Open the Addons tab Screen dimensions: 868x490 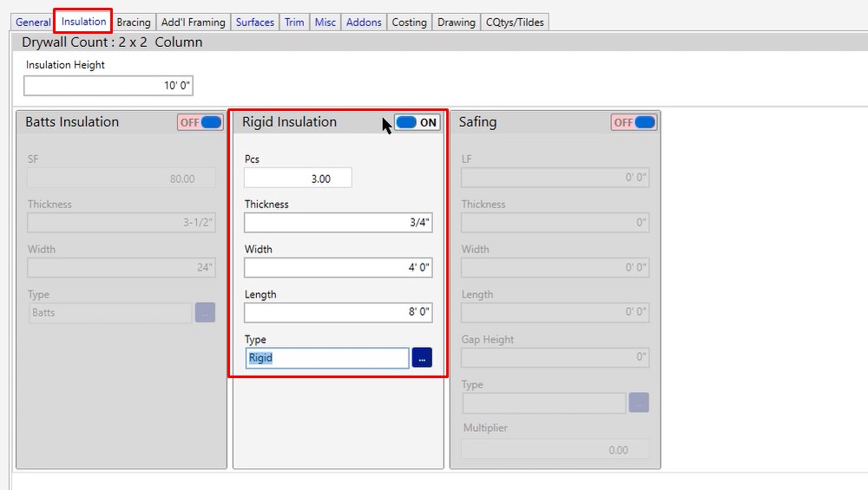[364, 22]
